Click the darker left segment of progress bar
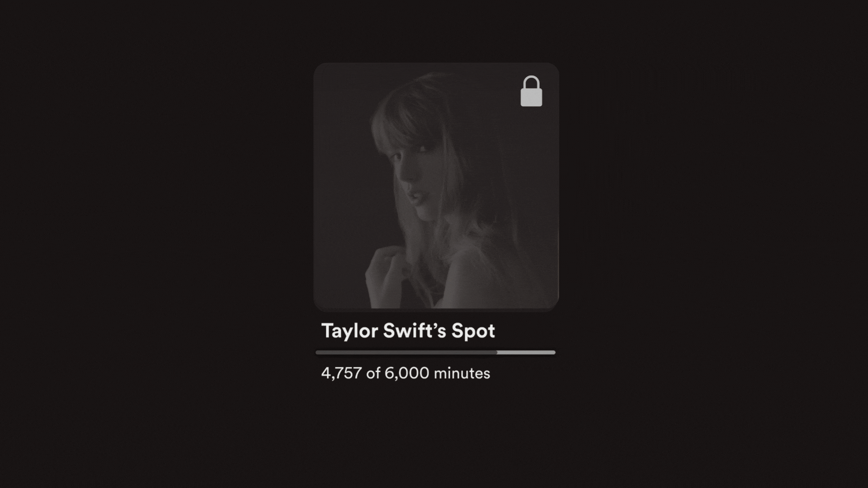This screenshot has height=488, width=868. tap(406, 352)
